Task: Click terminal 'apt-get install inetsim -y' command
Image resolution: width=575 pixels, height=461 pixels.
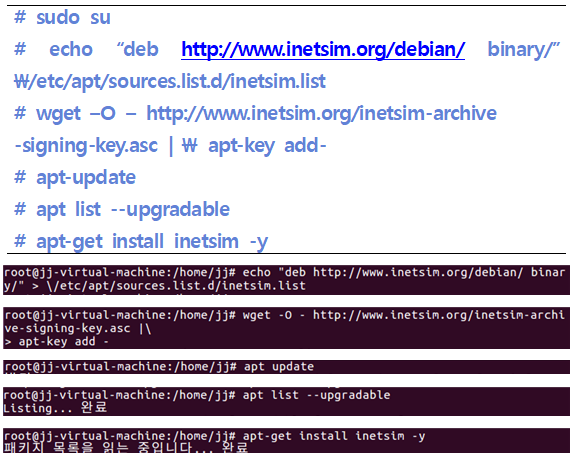Action: (x=215, y=436)
